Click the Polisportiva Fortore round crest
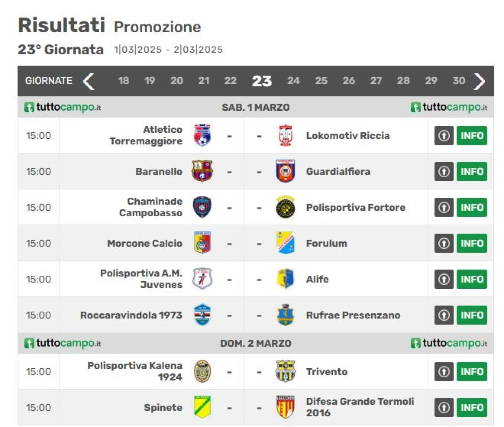Viewport: 504px width, 427px height. point(285,207)
